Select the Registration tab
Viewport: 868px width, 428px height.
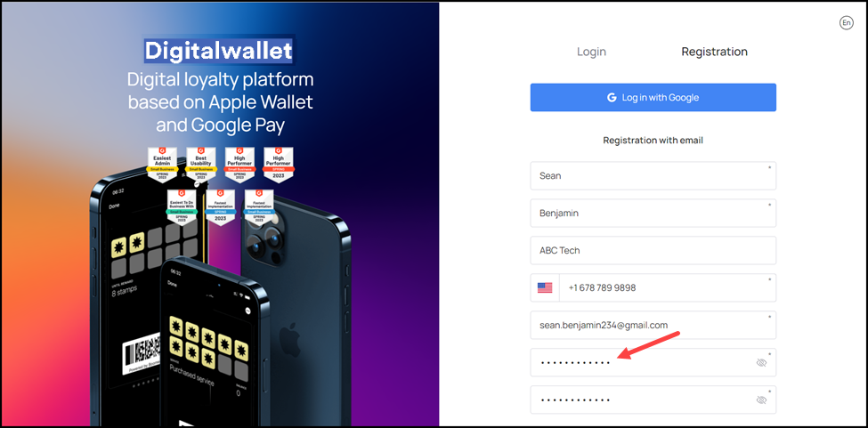pyautogui.click(x=714, y=52)
